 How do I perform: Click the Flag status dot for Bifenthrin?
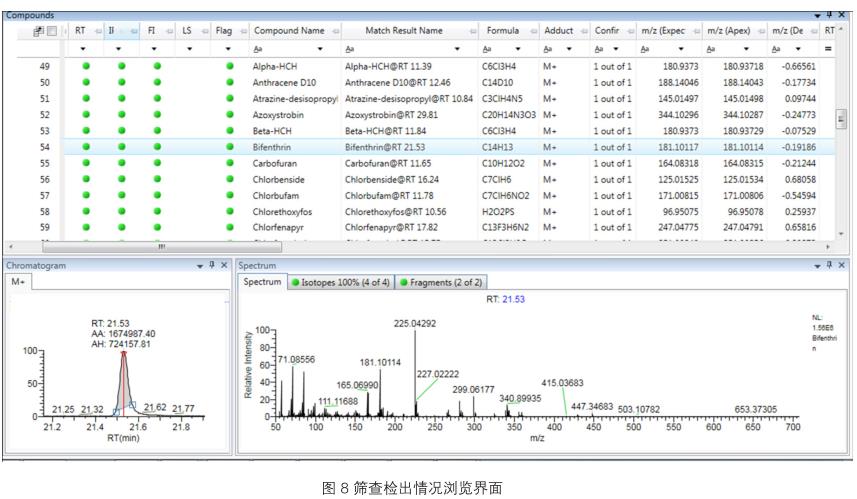point(230,146)
